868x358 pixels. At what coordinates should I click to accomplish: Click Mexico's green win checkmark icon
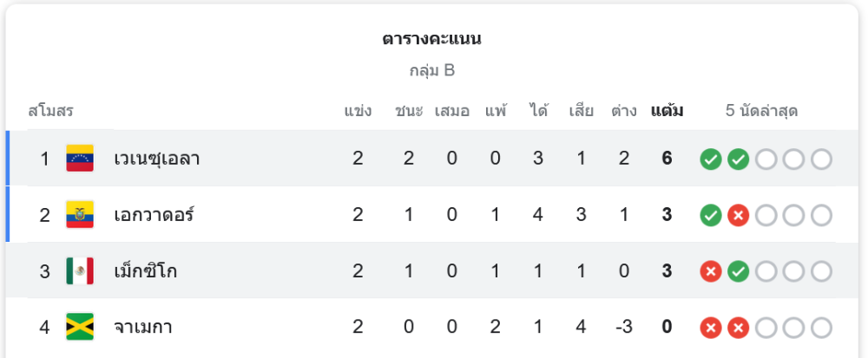coord(739,271)
